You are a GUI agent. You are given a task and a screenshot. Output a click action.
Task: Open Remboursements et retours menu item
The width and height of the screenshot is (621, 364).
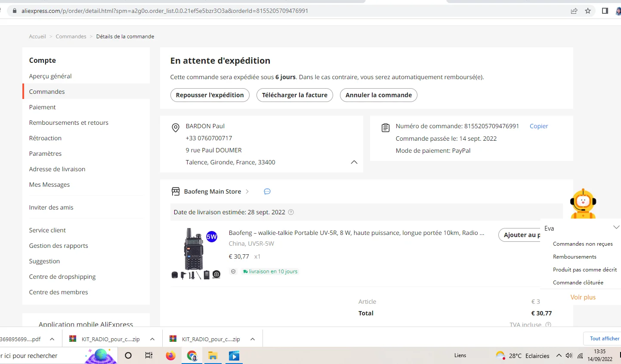tap(69, 123)
